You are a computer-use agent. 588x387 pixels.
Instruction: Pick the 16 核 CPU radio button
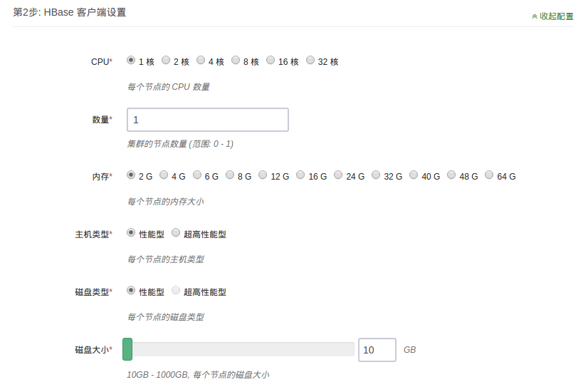point(271,61)
